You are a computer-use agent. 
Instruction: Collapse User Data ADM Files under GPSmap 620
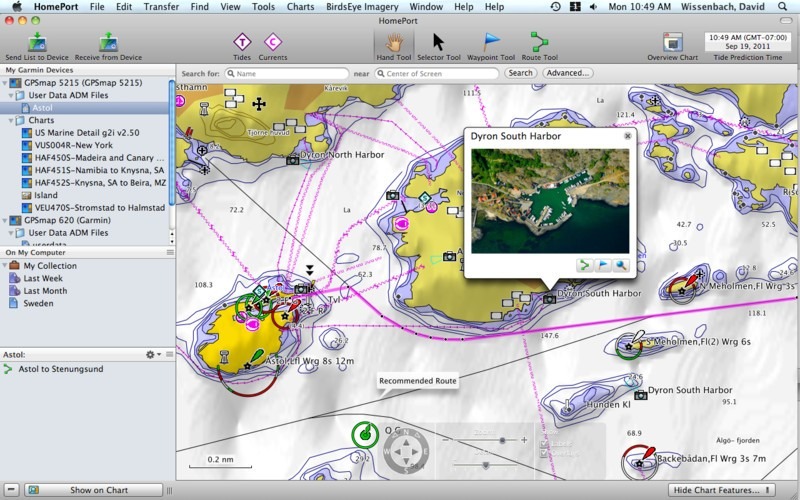click(x=11, y=233)
